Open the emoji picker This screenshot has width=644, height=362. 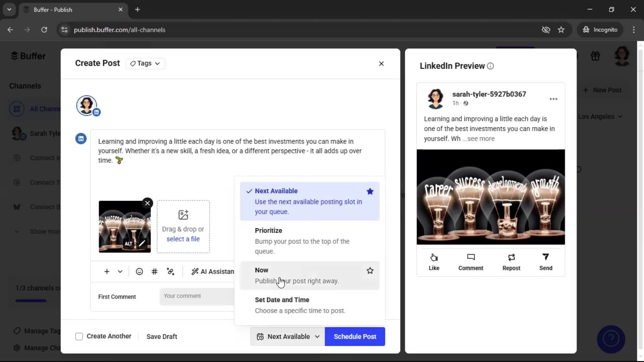tap(139, 271)
